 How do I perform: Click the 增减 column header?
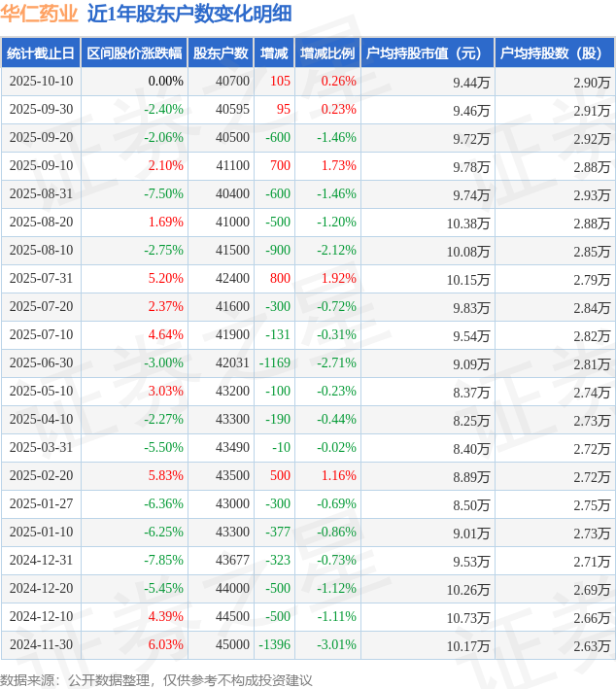(275, 53)
